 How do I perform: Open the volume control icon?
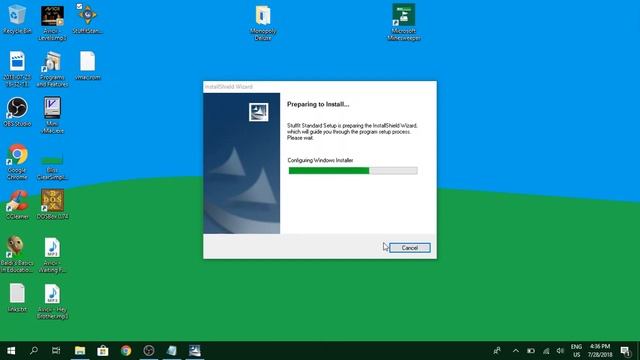coord(560,351)
